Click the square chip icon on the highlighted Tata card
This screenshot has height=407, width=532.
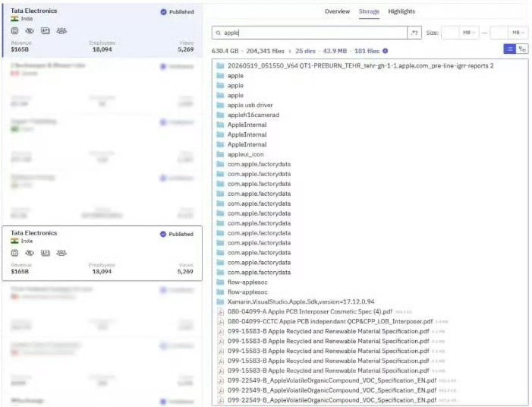click(x=14, y=31)
